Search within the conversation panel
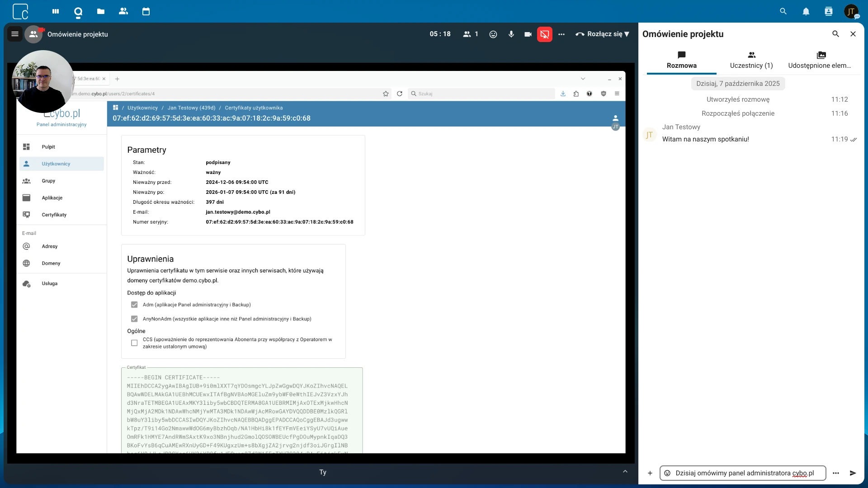Screen dimensions: 868x488 (835, 34)
